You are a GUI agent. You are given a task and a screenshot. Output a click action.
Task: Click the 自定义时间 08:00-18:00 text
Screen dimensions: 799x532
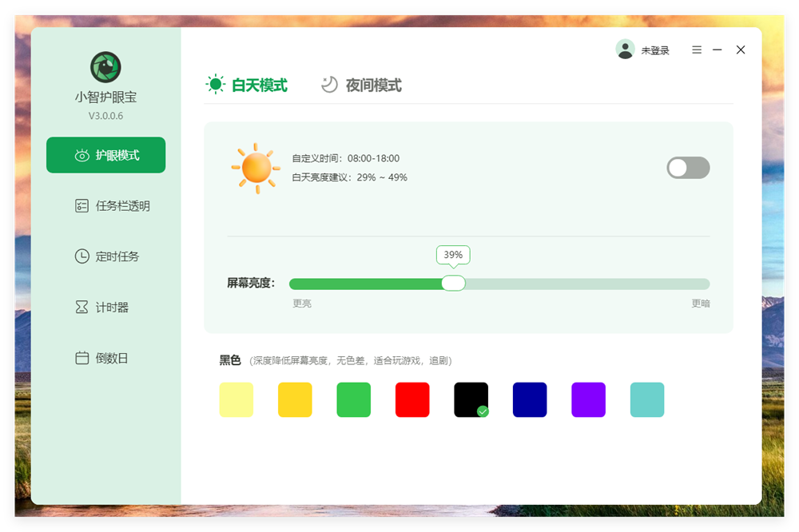345,158
